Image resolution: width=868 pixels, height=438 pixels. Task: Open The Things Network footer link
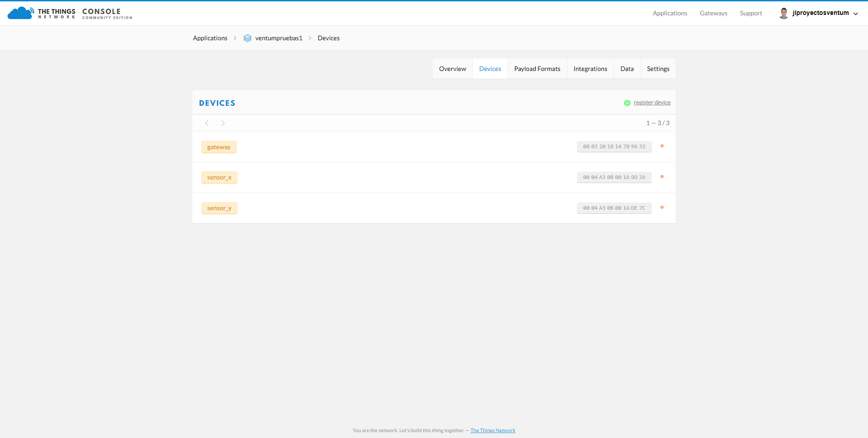[x=493, y=430]
